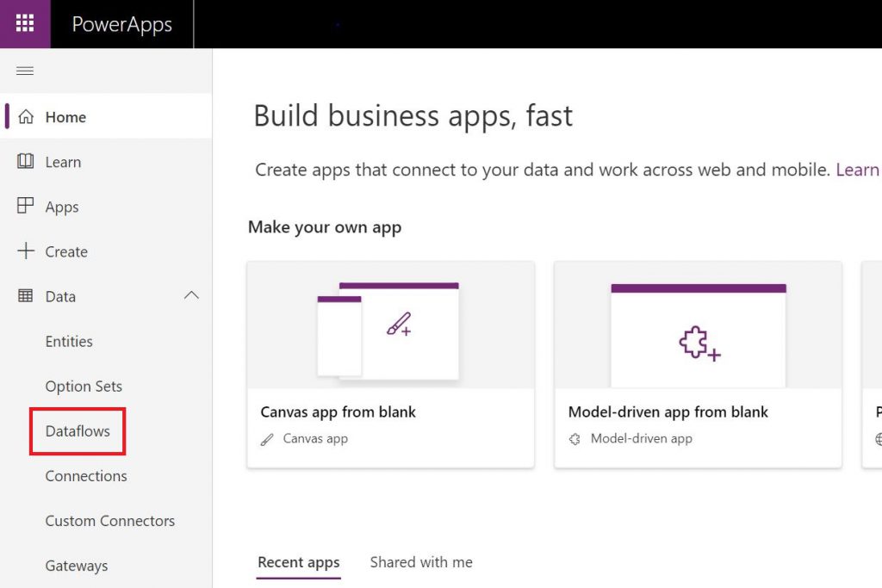
Task: Click the model-driven app preview illustration
Action: [x=698, y=325]
